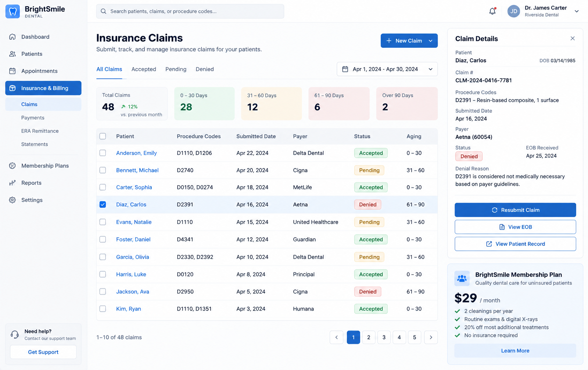Screen dimensions: 588x370
Task: Click the Settings gear icon
Action: coord(12,200)
